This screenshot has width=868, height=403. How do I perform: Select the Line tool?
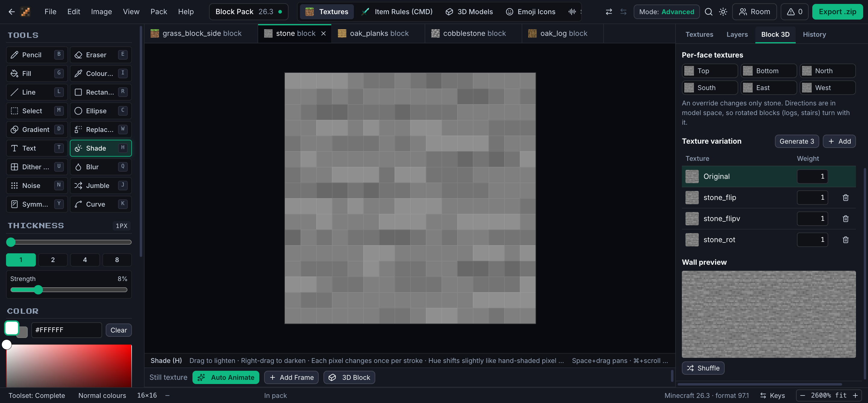[x=37, y=92]
